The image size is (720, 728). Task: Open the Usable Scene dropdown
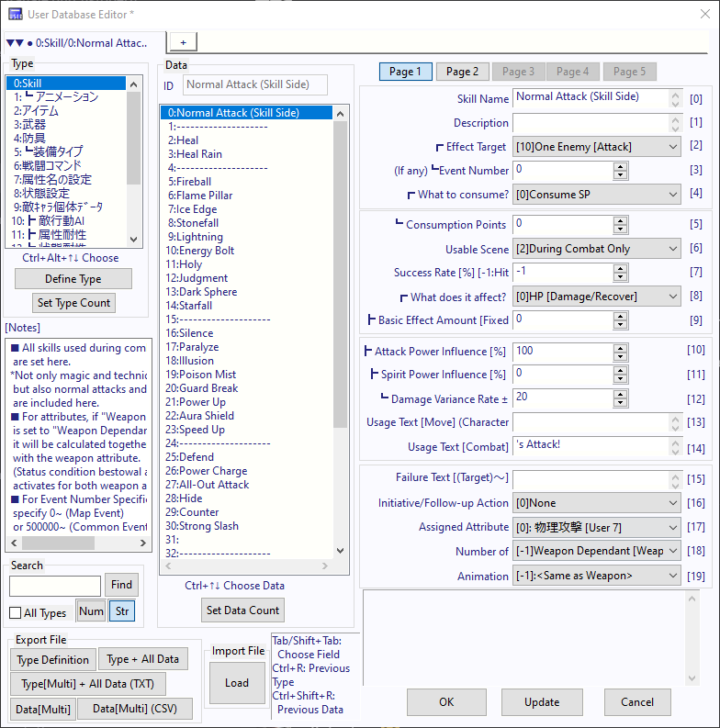click(x=596, y=249)
